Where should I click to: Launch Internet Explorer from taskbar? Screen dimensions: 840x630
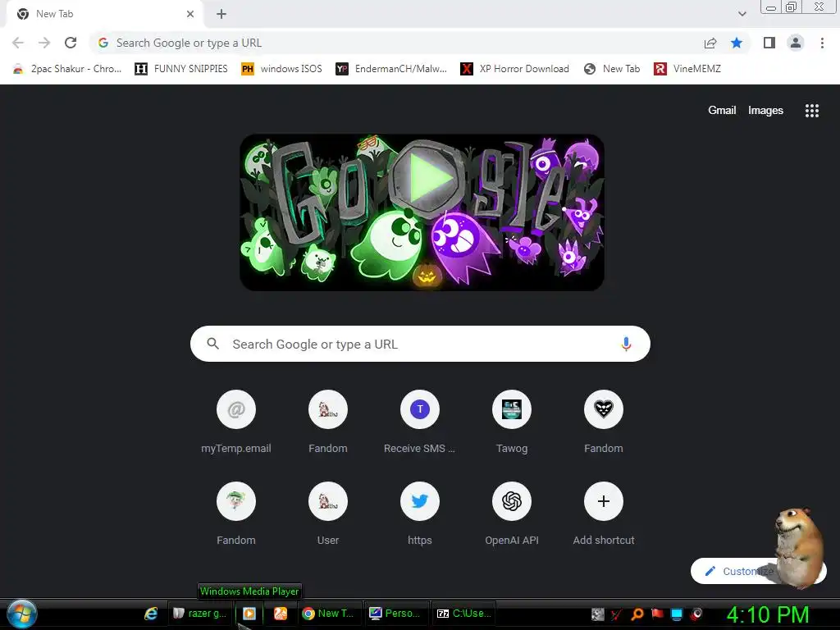[151, 614]
